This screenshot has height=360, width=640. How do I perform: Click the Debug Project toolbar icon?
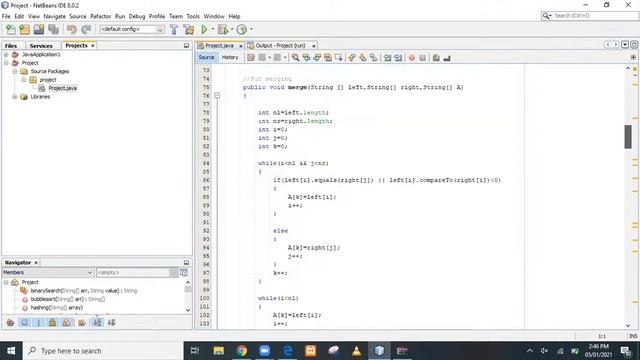point(223,29)
